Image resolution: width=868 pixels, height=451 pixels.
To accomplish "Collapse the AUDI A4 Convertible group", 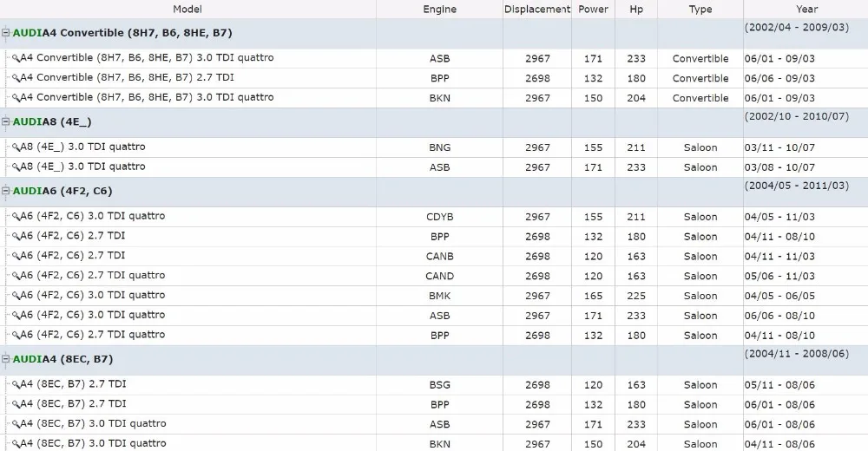I will 5,33.
